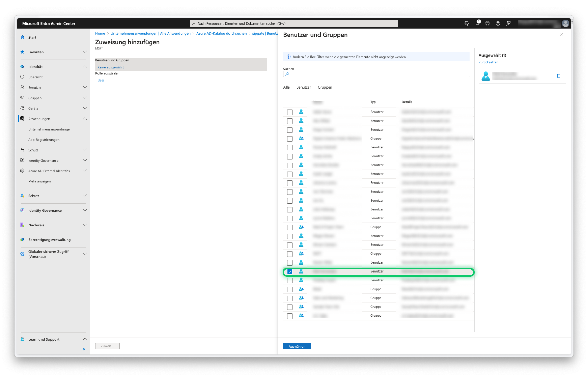Screen dimensions: 588x382
Task: Check the last Gruppe row checkbox
Action: click(x=290, y=315)
